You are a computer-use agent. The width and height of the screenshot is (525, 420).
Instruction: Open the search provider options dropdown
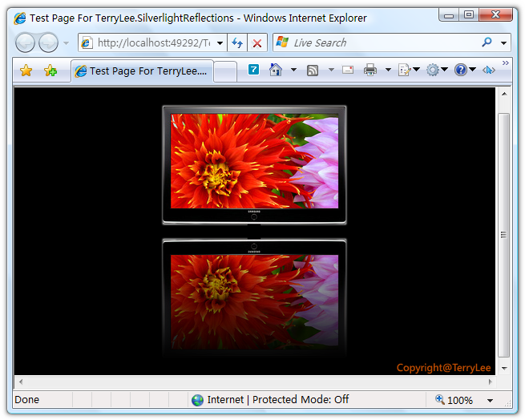coord(503,42)
